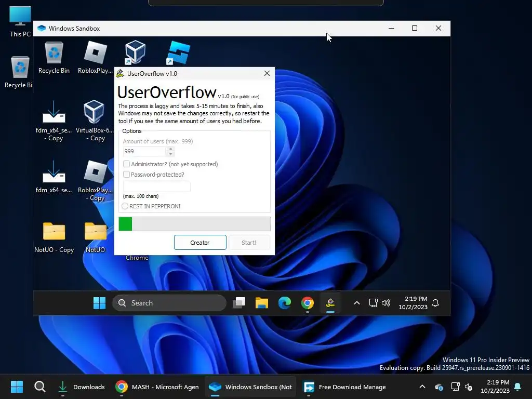Open Task View in sandbox taskbar
532x399 pixels.
[239, 303]
